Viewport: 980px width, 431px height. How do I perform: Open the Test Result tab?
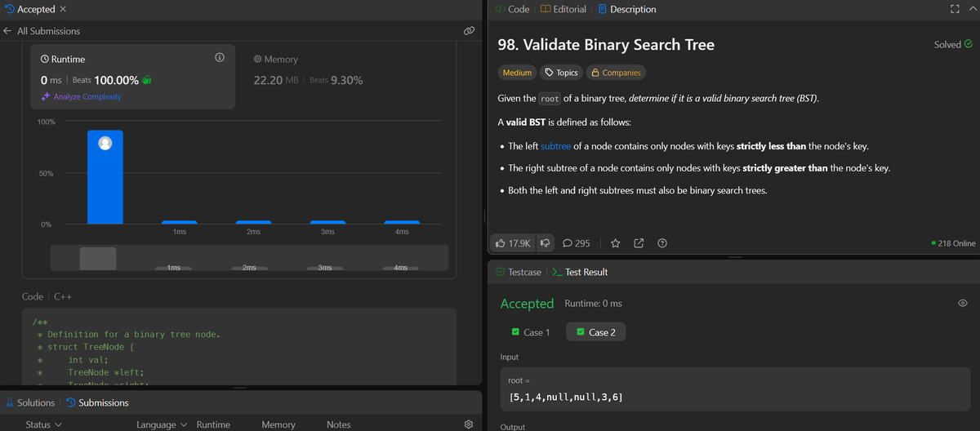pos(580,272)
